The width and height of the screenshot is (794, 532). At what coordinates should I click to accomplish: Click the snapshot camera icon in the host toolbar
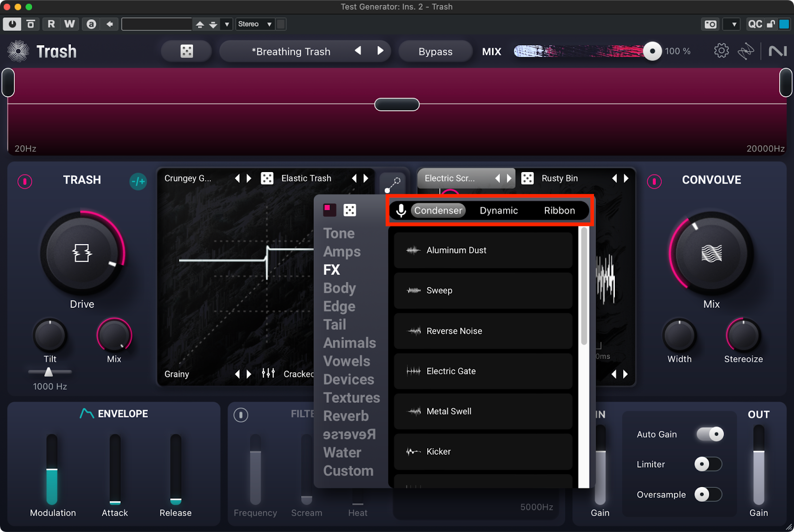pyautogui.click(x=711, y=24)
